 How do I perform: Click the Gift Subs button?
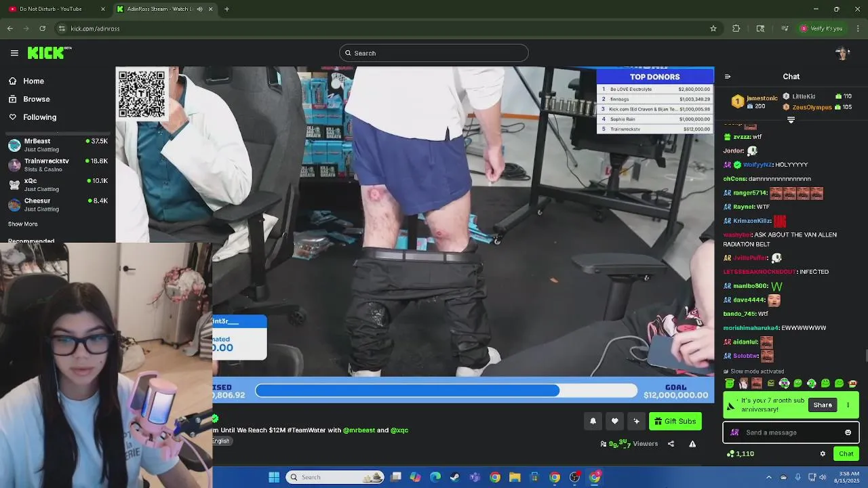coord(675,422)
